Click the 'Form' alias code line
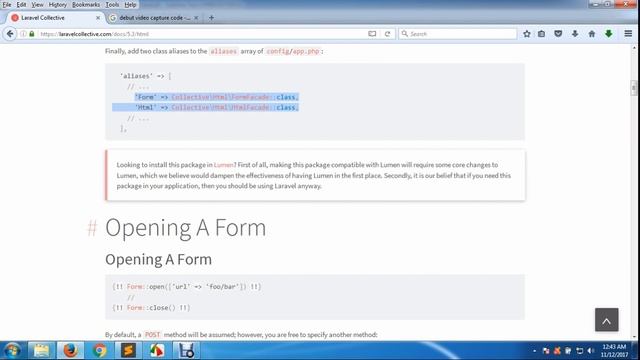Screen dimensions: 640x360 coord(217,97)
